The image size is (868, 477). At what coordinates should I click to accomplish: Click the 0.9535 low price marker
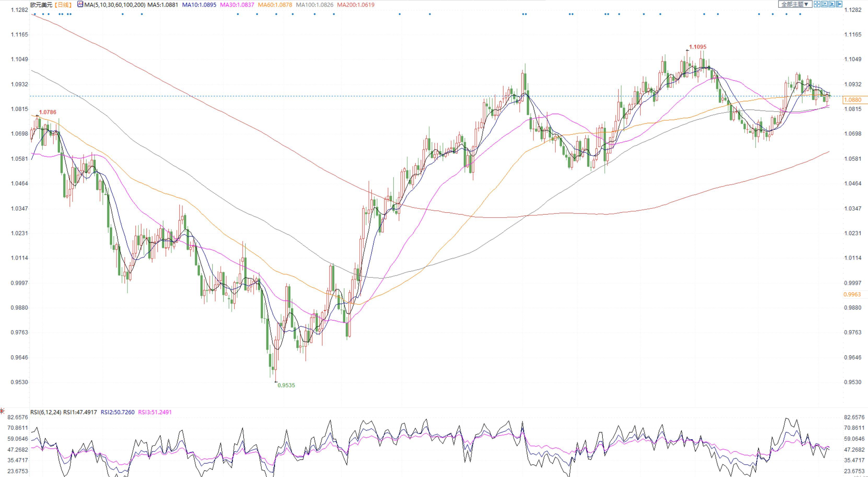(x=286, y=385)
